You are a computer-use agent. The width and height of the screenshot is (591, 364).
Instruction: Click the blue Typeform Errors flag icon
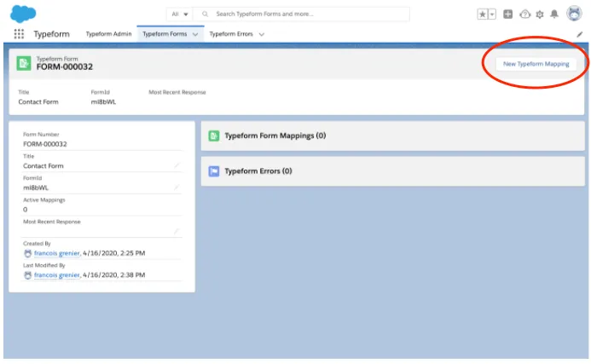click(x=214, y=171)
